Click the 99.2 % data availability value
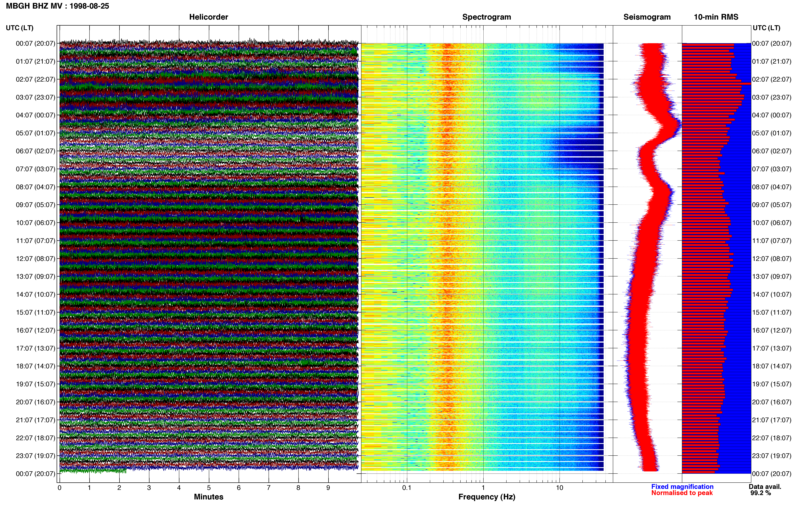This screenshot has width=812, height=508. pos(761,493)
